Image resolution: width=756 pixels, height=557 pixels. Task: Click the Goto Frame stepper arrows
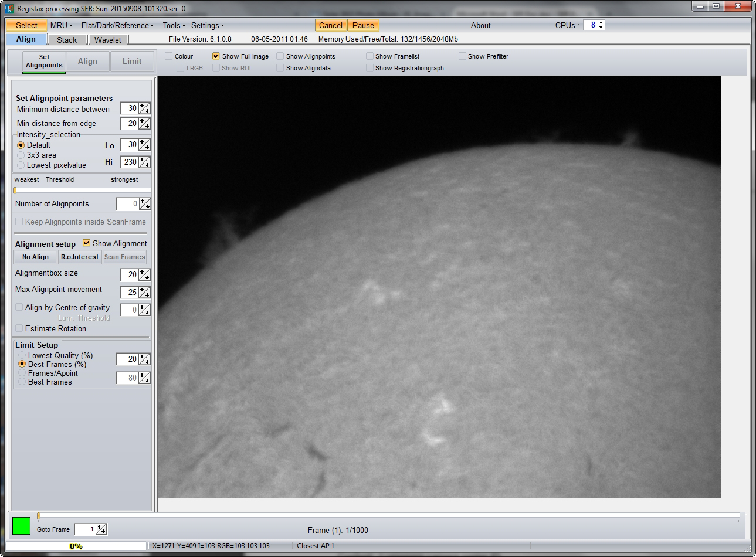coord(101,529)
